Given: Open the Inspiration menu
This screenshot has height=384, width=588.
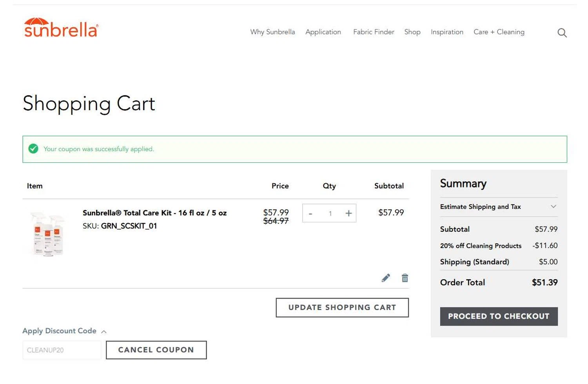Looking at the screenshot, I should [447, 32].
